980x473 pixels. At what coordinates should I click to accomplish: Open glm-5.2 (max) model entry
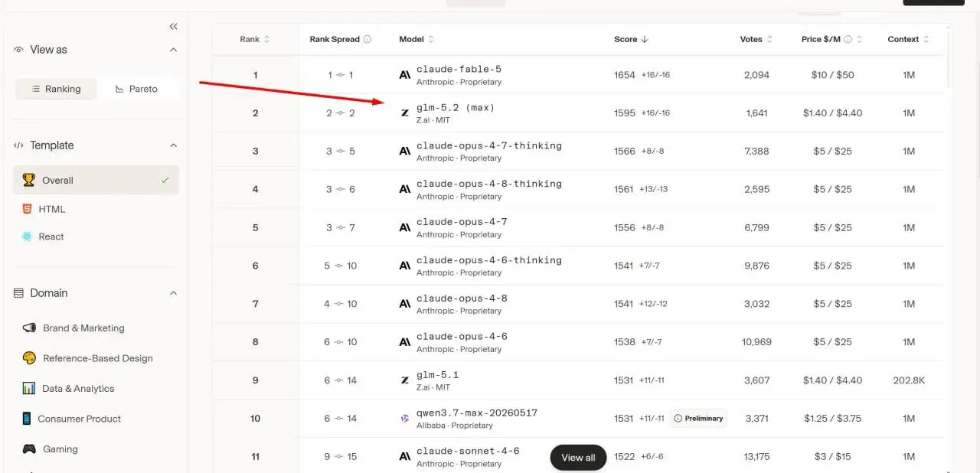456,107
